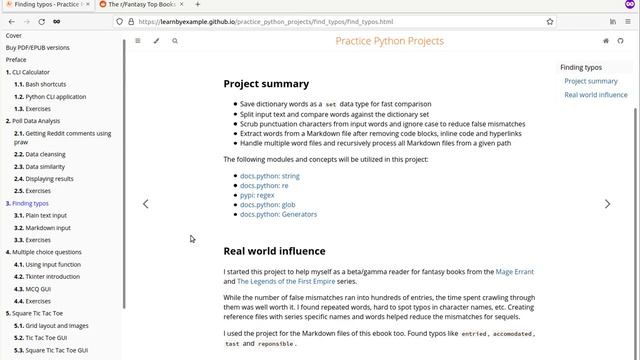The height and width of the screenshot is (360, 640).
Task: Open chapter 5 Square Tic Tac Toe
Action: 34,313
